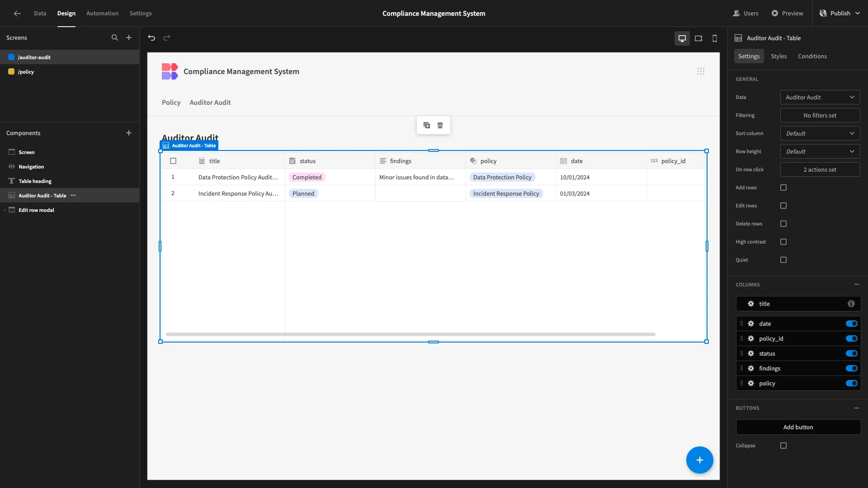868x488 pixels.
Task: Undo the last change
Action: (x=151, y=38)
